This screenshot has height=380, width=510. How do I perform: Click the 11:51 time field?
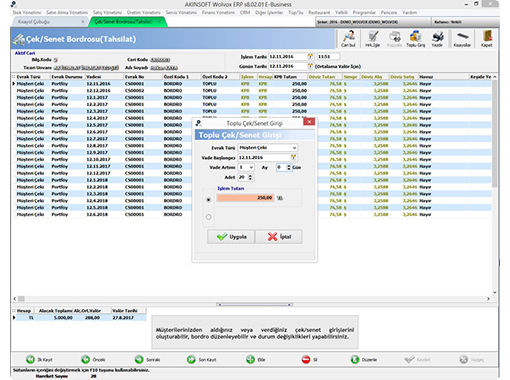tap(328, 56)
